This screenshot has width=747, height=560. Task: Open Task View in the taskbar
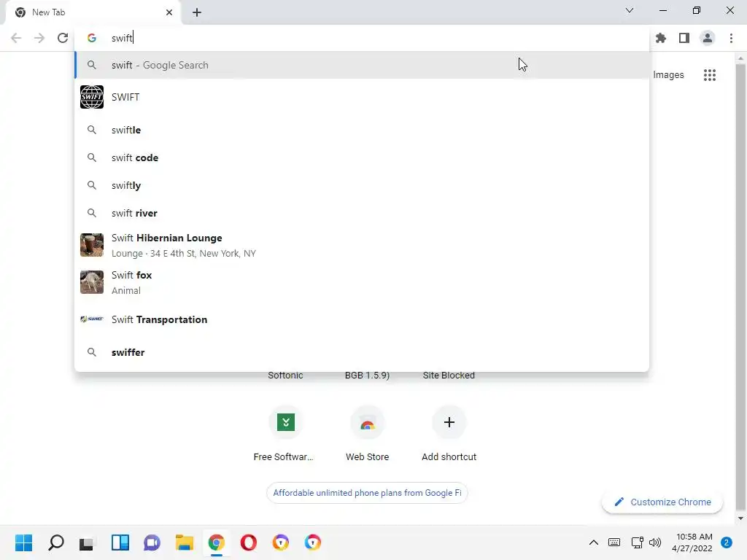coord(88,542)
